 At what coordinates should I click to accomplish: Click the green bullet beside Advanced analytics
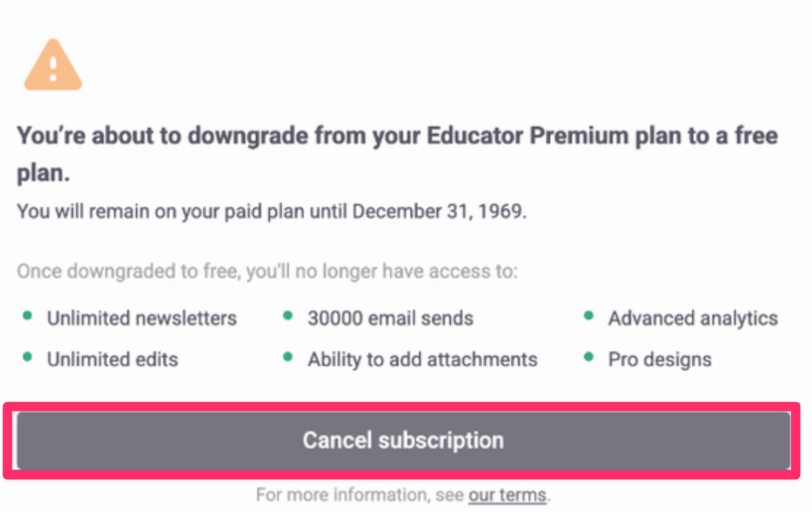588,317
